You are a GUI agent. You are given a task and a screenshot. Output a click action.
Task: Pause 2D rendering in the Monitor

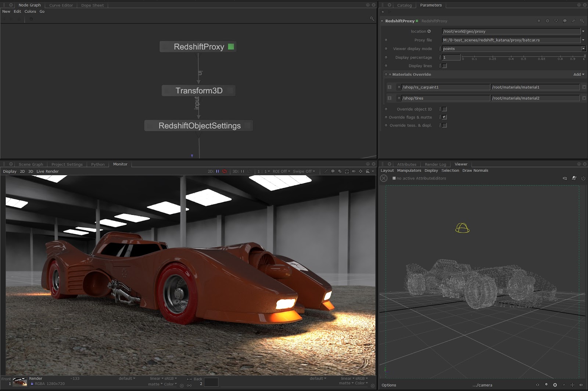pos(218,171)
